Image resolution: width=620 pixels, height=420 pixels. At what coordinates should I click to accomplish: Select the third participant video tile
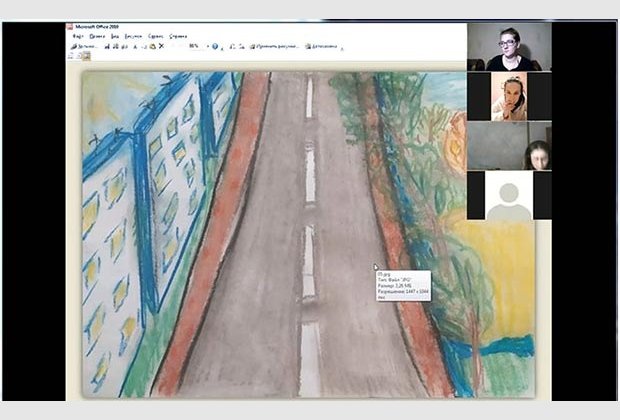coord(509,146)
